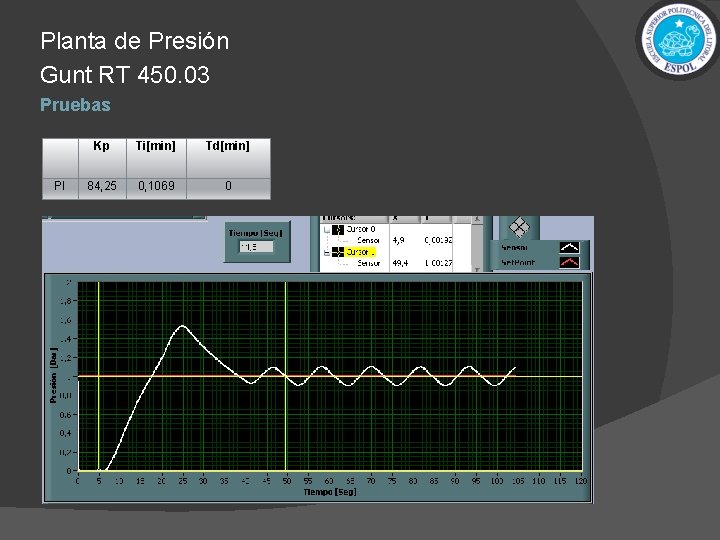Click the yellow cursor line near 50 seconds
720x540 pixels.
coord(286,377)
